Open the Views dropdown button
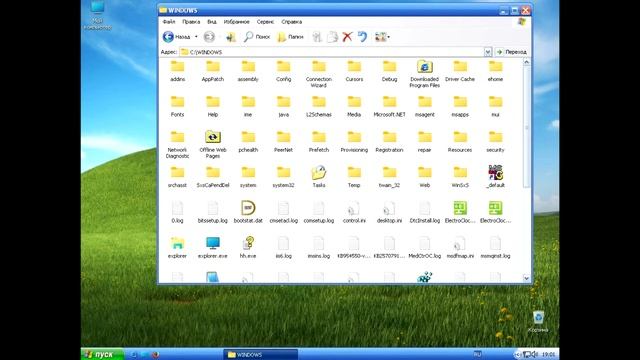Screen dimensions: 640x360 [x=382, y=37]
